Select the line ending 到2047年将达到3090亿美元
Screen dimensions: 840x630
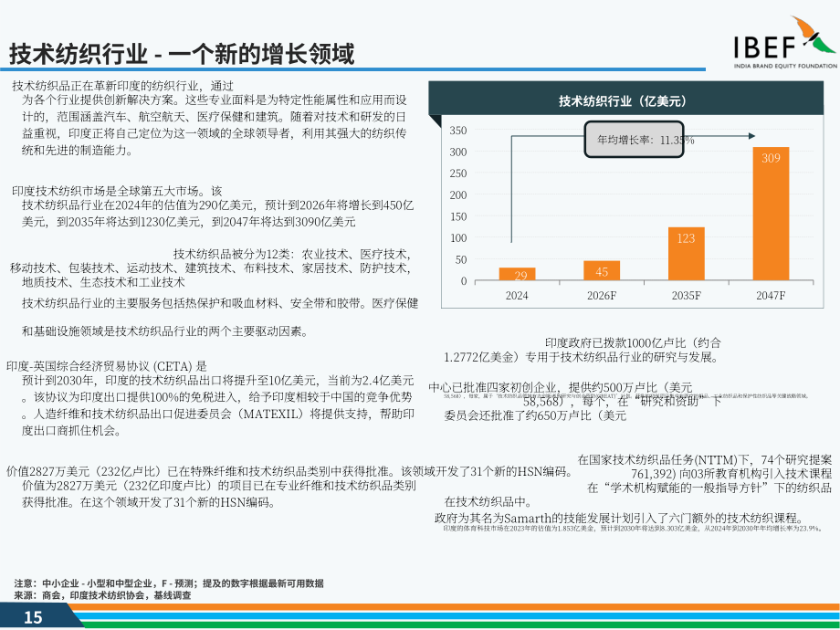point(189,222)
